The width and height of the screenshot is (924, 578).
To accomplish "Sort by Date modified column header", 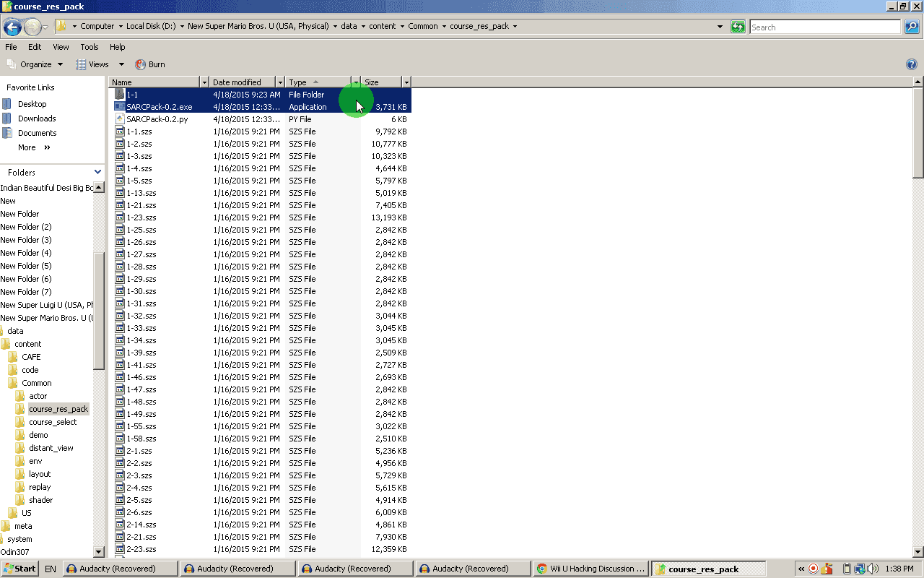I will point(243,82).
